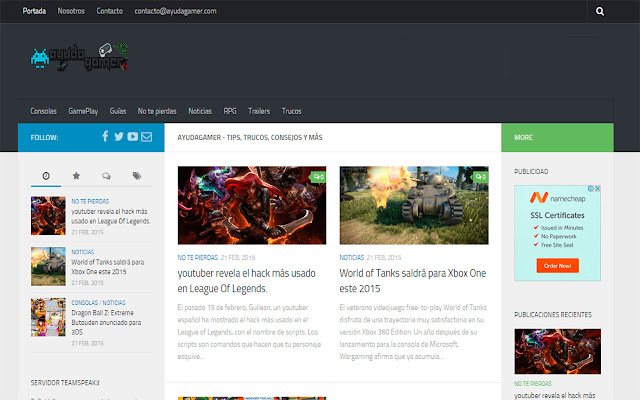Click the Facebook follow icon
The image size is (640, 400).
pyautogui.click(x=105, y=137)
